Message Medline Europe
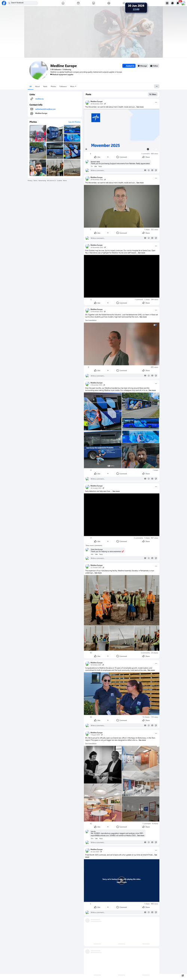This screenshot has width=187, height=980. (142, 66)
